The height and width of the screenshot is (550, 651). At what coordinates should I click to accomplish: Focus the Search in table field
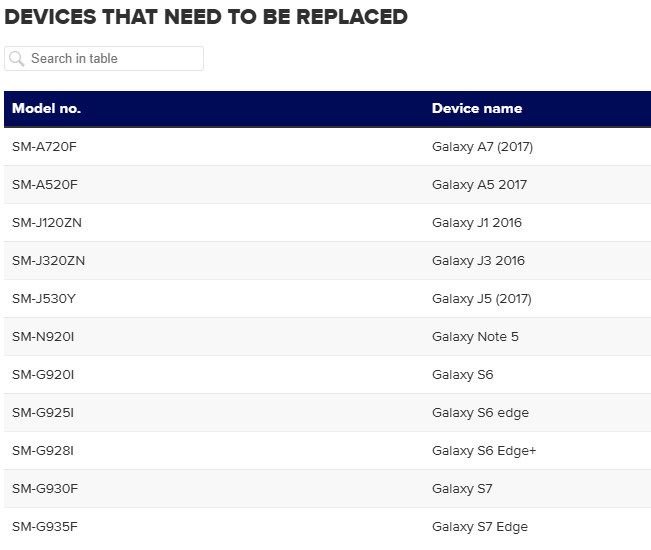pos(112,59)
